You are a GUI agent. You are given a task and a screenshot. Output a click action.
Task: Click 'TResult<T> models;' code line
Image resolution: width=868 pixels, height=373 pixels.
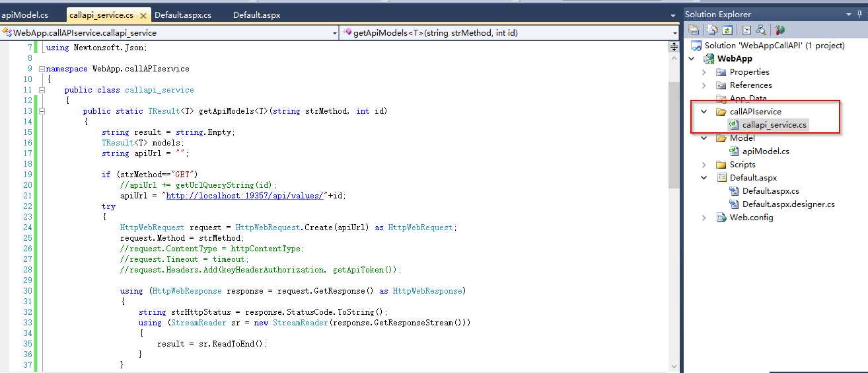pyautogui.click(x=143, y=143)
